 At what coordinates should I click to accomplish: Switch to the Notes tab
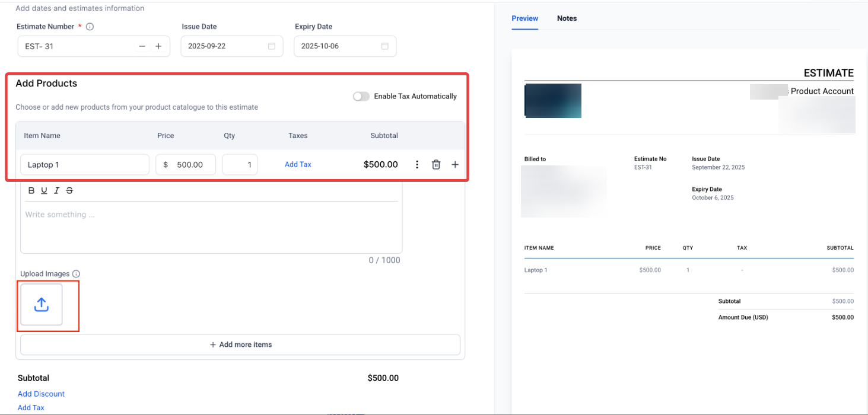tap(567, 18)
